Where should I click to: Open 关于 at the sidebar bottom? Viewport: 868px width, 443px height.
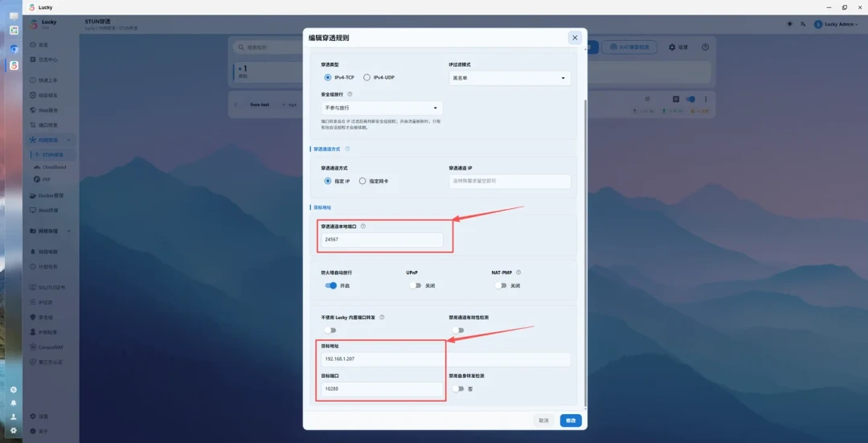50,431
